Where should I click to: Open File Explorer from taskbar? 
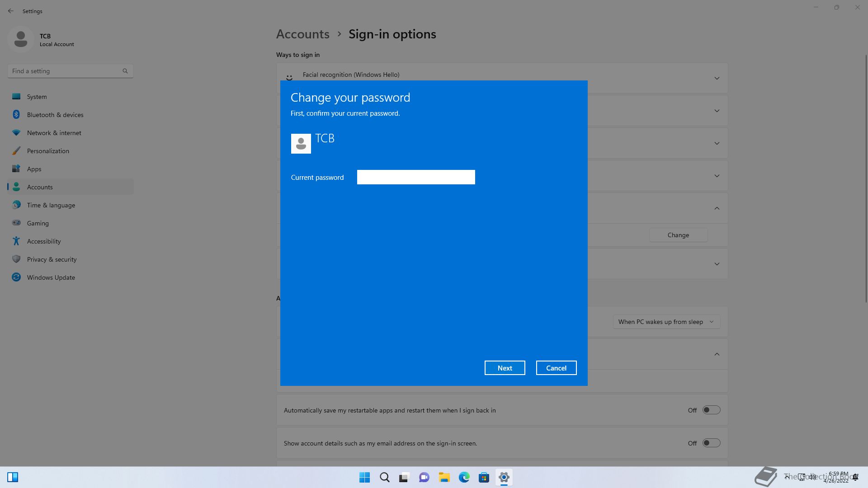tap(444, 477)
